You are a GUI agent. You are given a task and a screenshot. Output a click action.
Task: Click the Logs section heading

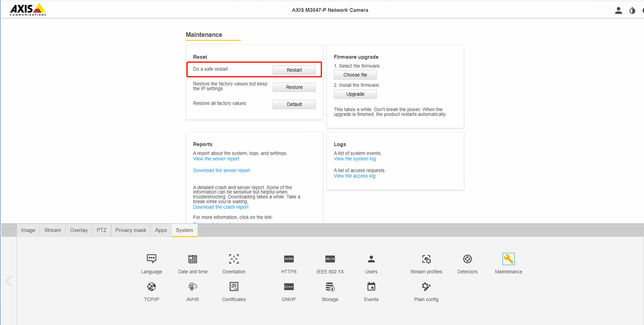pos(340,144)
